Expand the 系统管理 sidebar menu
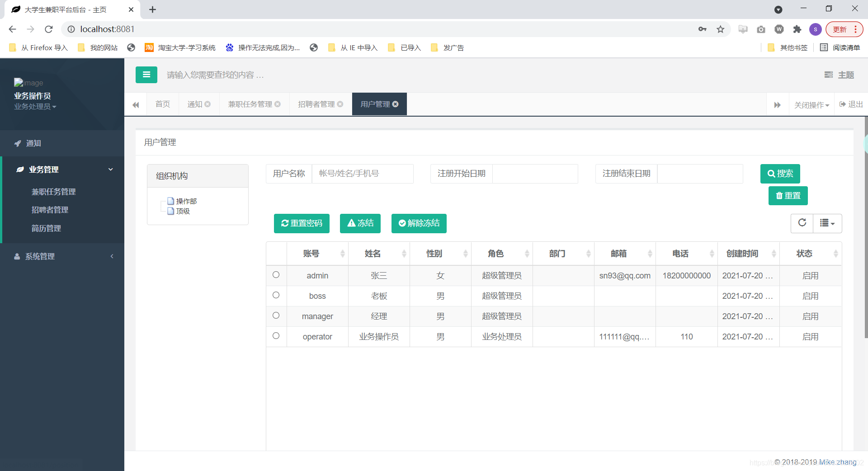Viewport: 868px width, 471px height. point(62,256)
